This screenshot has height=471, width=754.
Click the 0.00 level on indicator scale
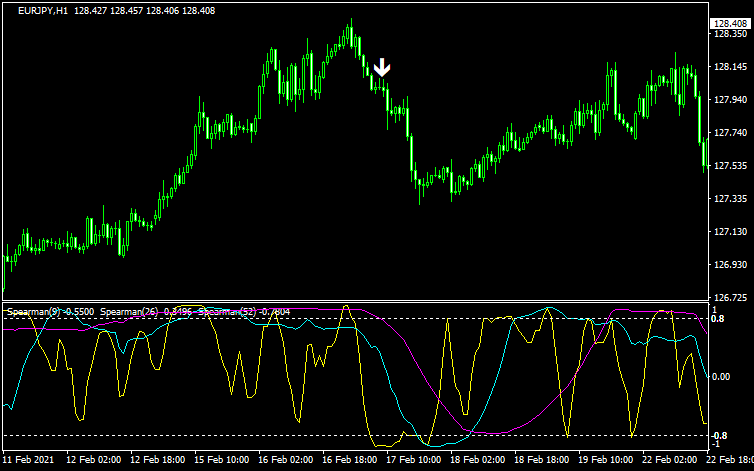click(x=720, y=377)
